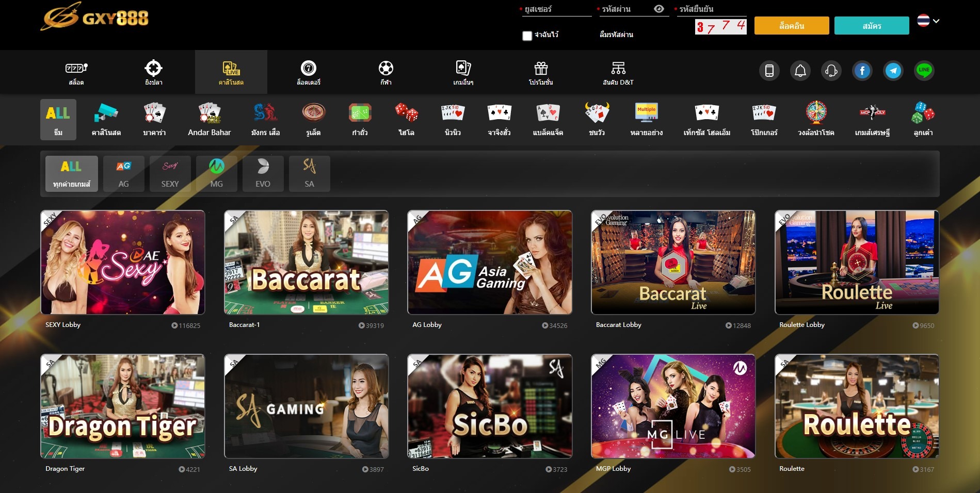
Task: Filter by Multiple table icon (หลายอย่าง)
Action: tap(647, 120)
